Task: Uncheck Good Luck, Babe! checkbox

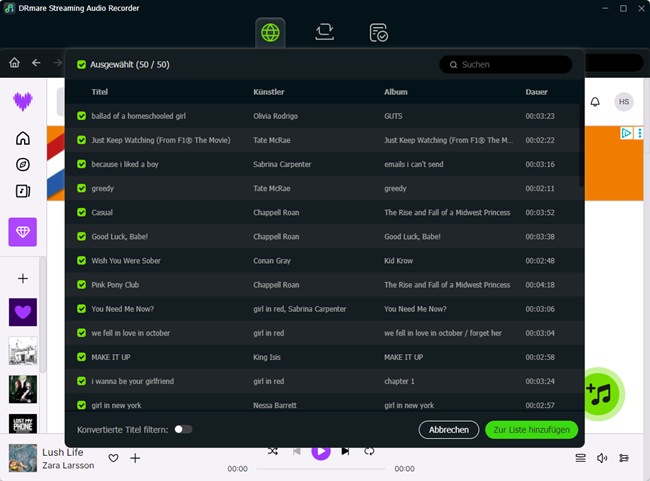Action: coord(81,236)
